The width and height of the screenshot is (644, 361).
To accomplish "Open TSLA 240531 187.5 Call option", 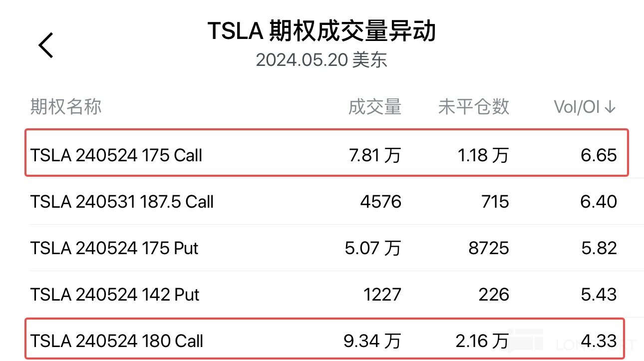I will coord(122,202).
